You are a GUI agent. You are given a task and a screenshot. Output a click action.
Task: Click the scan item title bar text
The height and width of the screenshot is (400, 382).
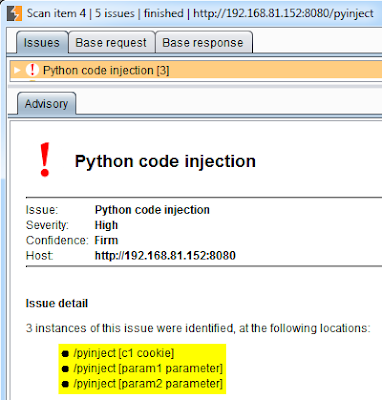pyautogui.click(x=200, y=13)
